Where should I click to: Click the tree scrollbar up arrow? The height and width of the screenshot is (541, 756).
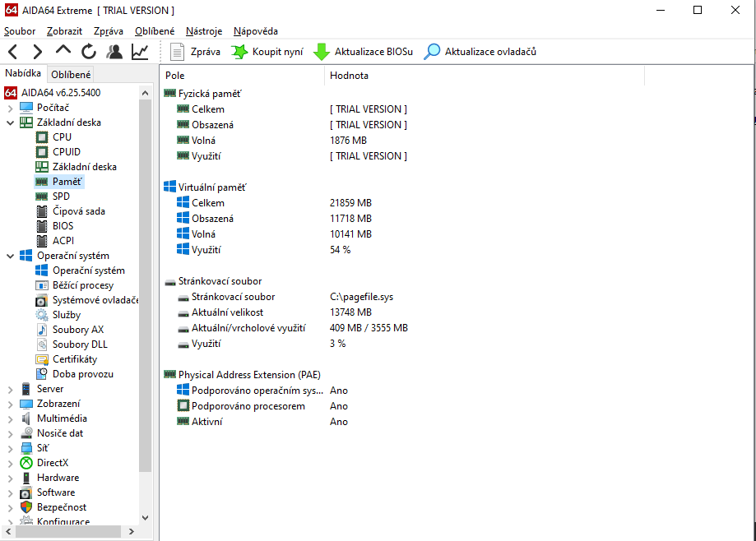tap(145, 93)
